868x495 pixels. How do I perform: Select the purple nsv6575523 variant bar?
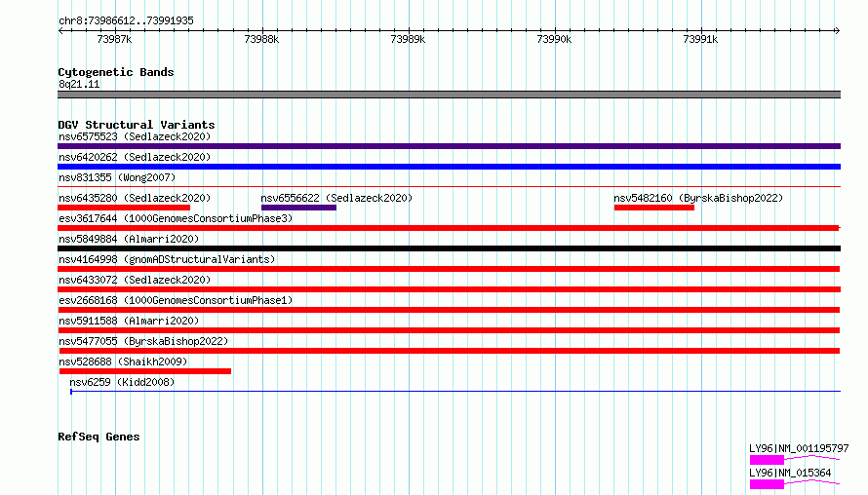pos(449,146)
